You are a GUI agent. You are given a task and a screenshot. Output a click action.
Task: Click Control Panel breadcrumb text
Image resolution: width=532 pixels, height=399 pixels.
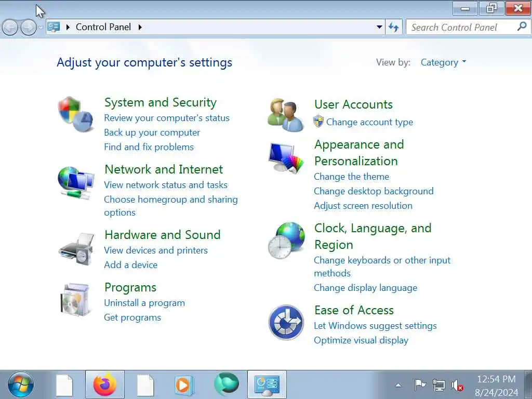103,27
